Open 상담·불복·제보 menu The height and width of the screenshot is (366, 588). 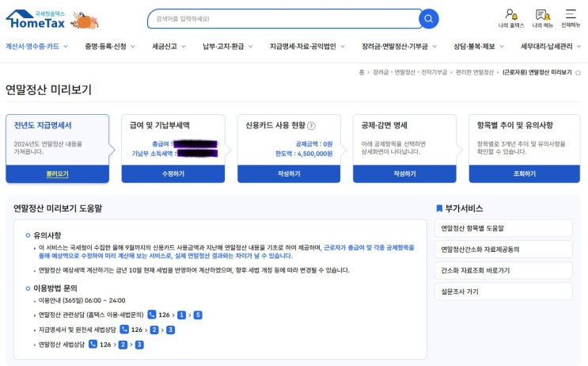(474, 47)
